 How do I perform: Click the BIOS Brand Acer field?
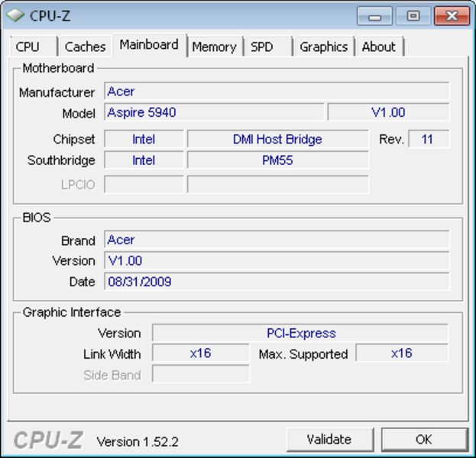(x=277, y=240)
